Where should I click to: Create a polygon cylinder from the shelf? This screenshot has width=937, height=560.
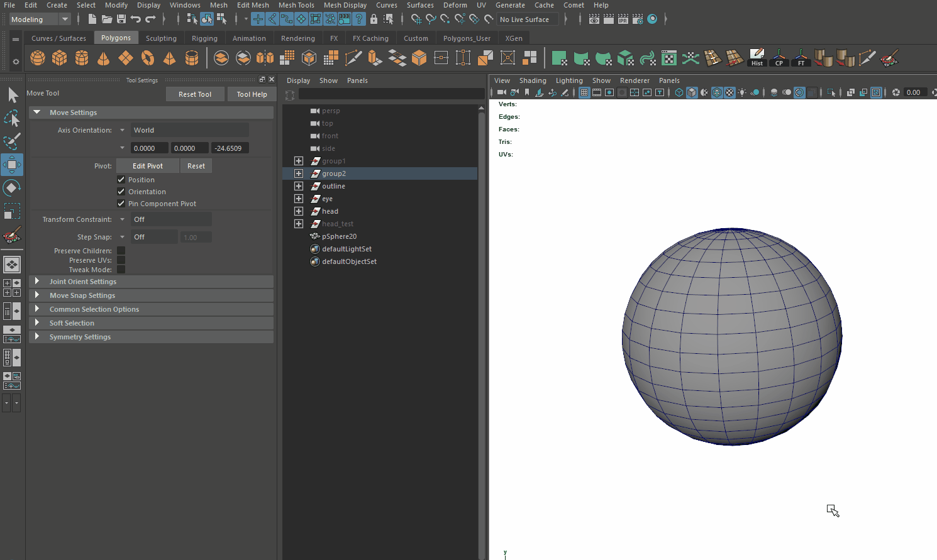tap(82, 58)
